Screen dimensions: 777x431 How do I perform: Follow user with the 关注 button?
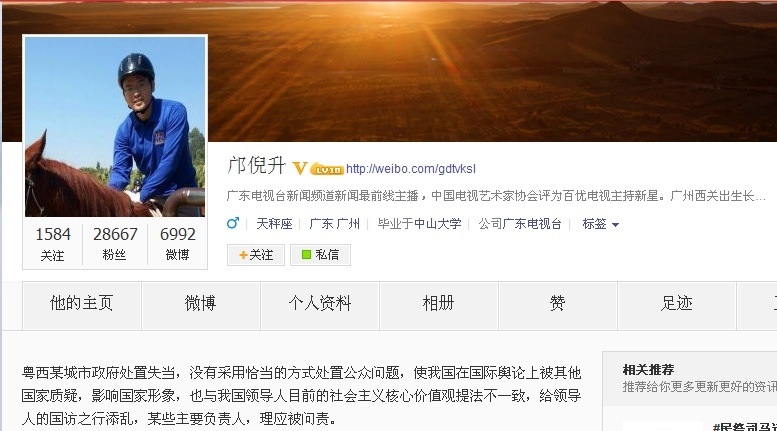click(x=256, y=255)
